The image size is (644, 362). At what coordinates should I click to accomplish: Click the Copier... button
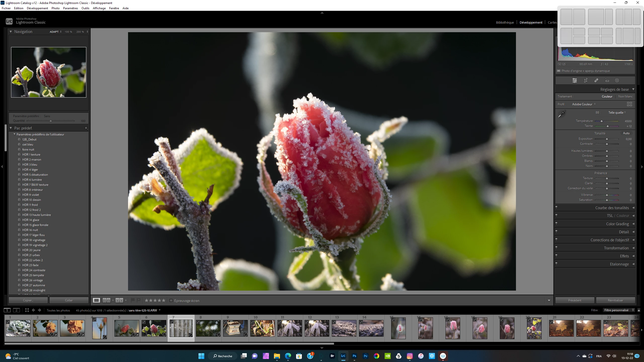pos(28,300)
